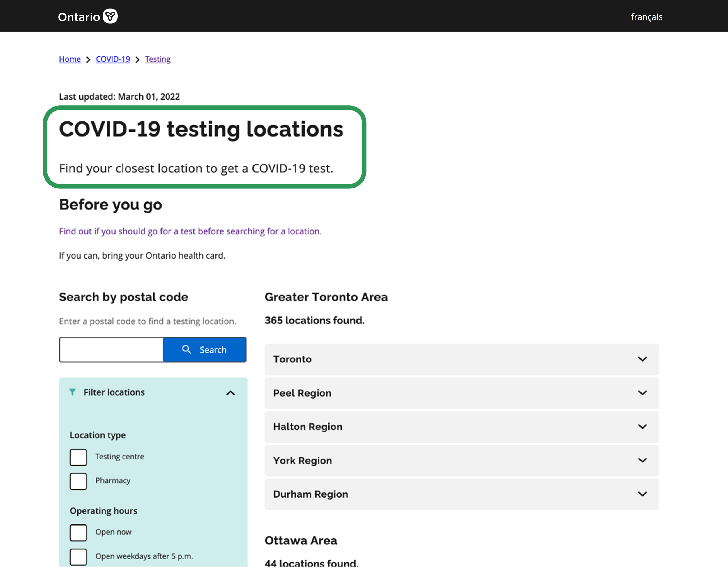Image resolution: width=728 pixels, height=573 pixels.
Task: Click the Ottawa Area heading
Action: (301, 540)
